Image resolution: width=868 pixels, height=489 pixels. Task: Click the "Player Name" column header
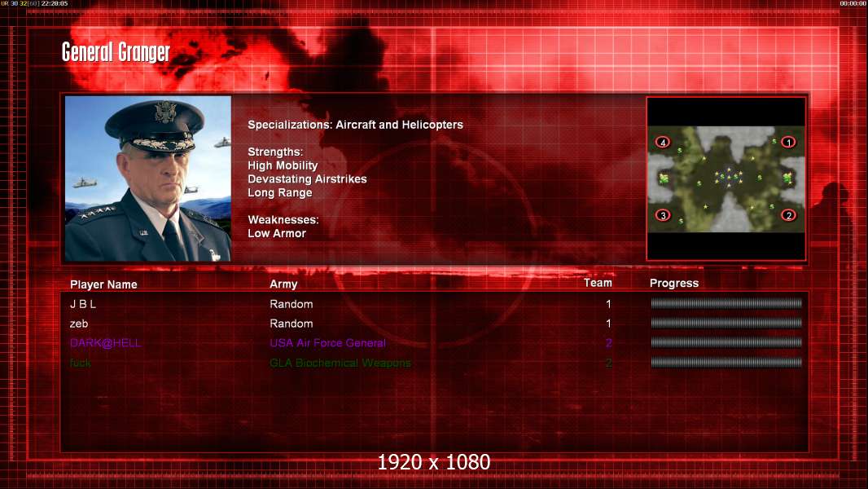click(x=103, y=284)
